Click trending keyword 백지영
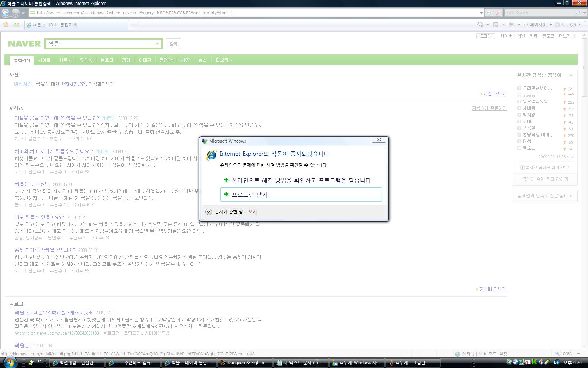 click(x=529, y=115)
